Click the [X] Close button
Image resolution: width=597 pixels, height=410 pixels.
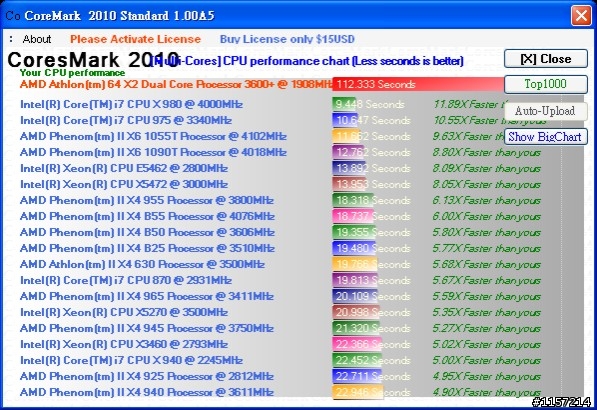point(546,59)
